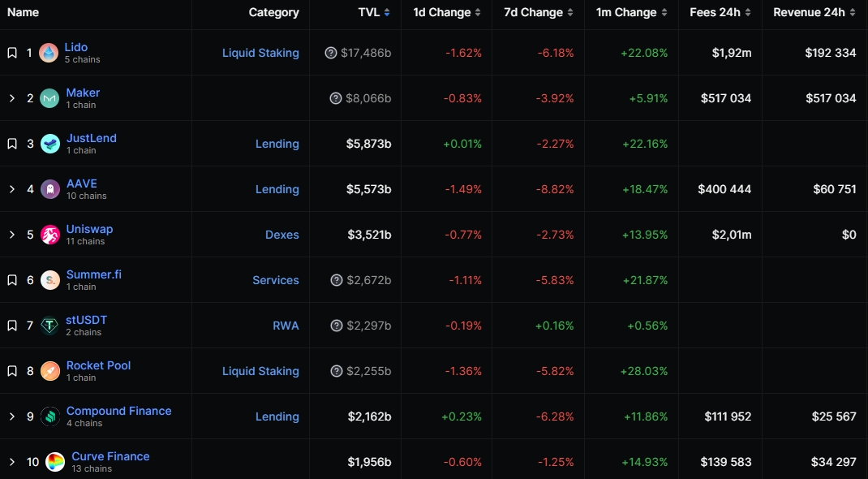Expand the AAVE row chevron

coord(11,189)
